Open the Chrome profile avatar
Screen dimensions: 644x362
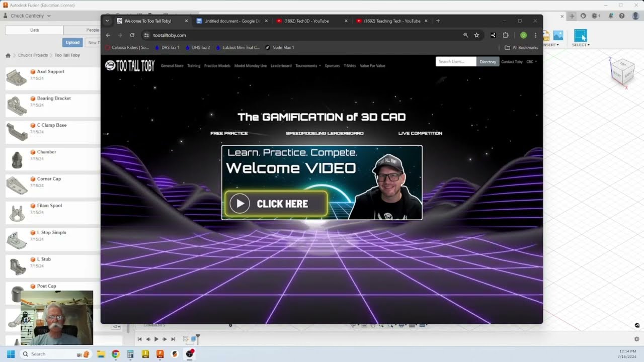tap(523, 35)
